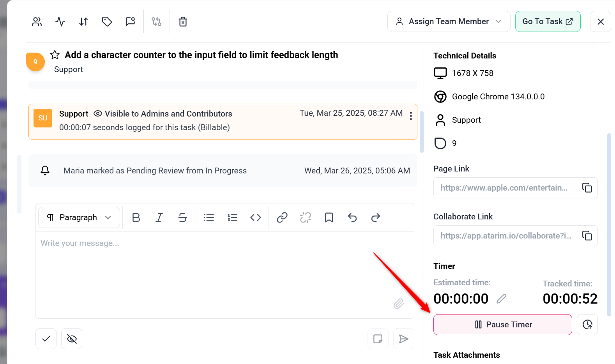
Task: Toggle private comment eye-slash button
Action: (x=72, y=339)
